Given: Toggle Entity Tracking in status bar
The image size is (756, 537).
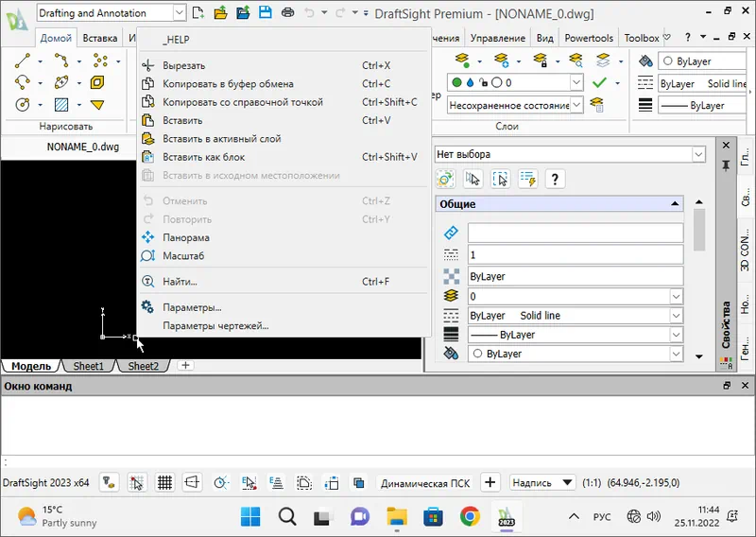Looking at the screenshot, I should pos(276,482).
